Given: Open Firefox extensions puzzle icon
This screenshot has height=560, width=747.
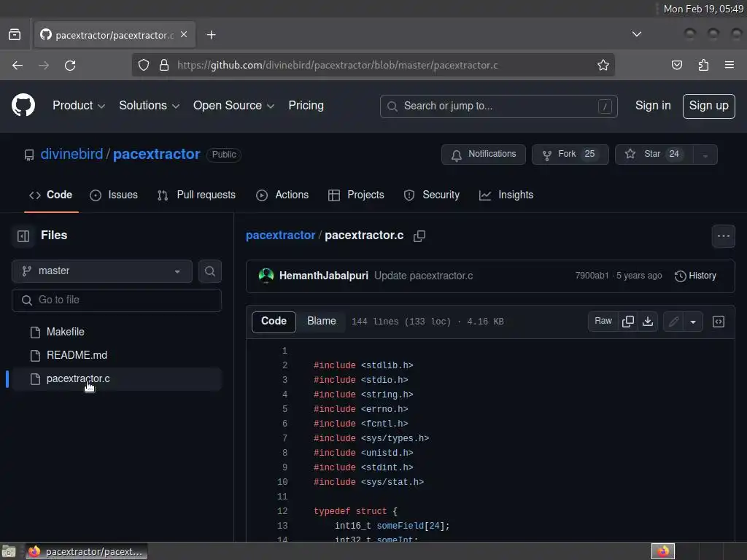Looking at the screenshot, I should (x=703, y=65).
